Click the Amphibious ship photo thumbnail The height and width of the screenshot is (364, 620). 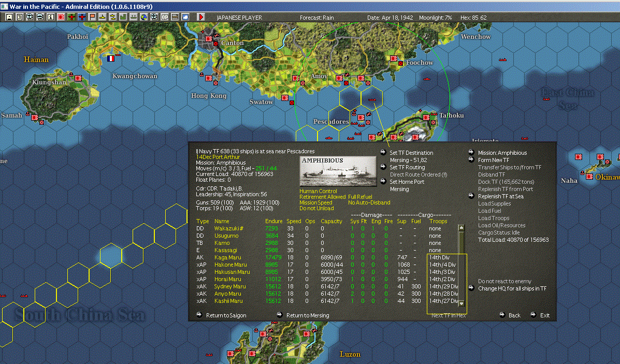tap(338, 171)
